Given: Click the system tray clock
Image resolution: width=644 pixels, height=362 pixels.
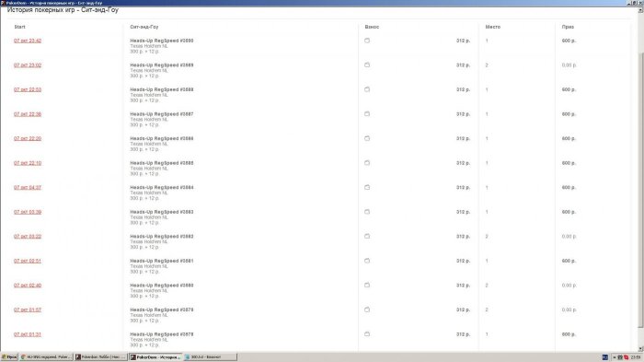Looking at the screenshot, I should [636, 357].
